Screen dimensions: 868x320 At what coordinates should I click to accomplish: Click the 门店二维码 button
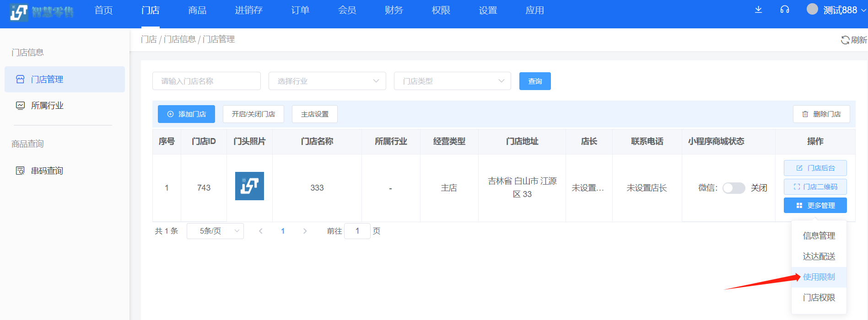815,187
